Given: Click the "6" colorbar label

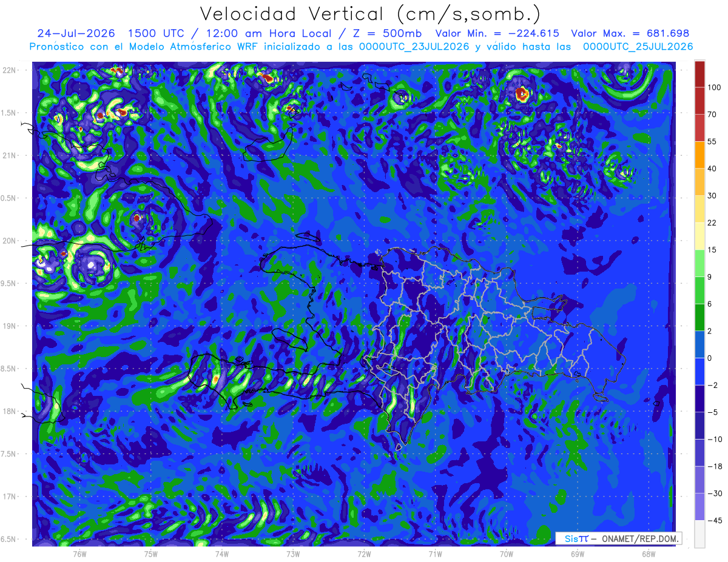Looking at the screenshot, I should pos(710,304).
